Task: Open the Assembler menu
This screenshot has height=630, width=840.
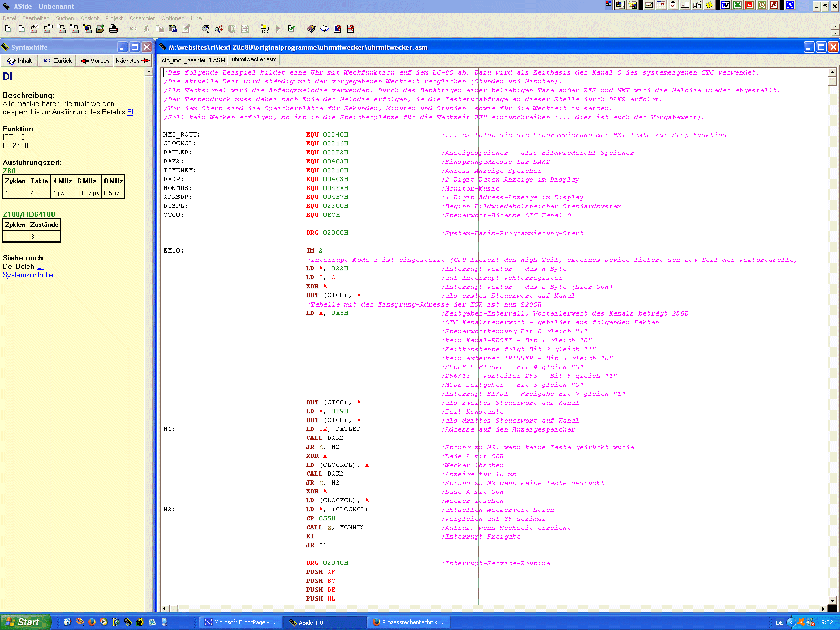Action: coord(142,18)
